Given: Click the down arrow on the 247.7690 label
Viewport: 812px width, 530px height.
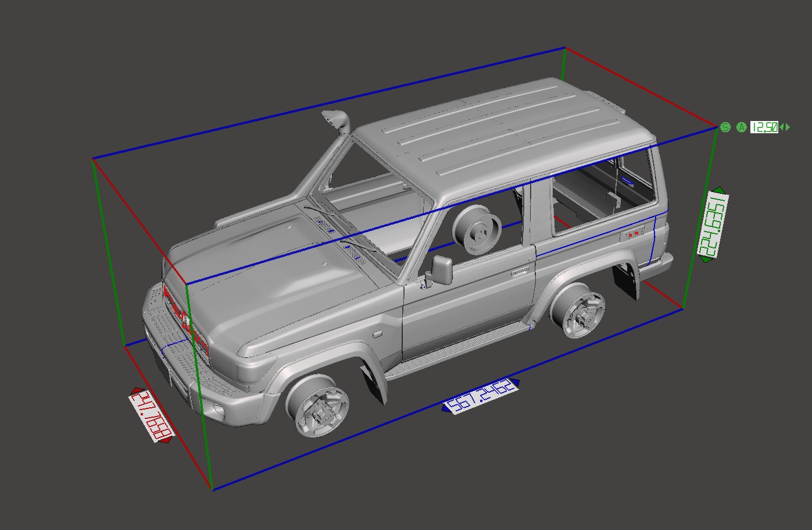Looking at the screenshot, I should pos(164,440).
